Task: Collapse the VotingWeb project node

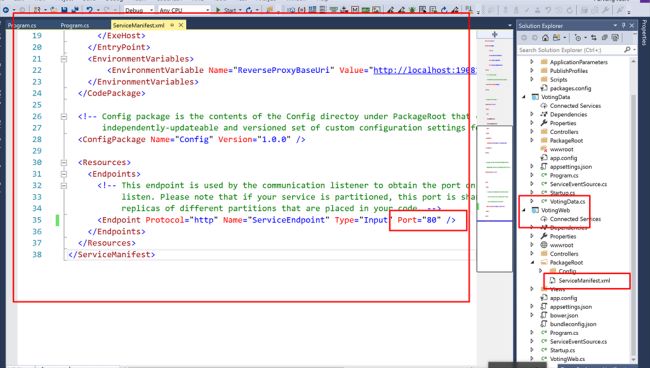Action: [524, 210]
